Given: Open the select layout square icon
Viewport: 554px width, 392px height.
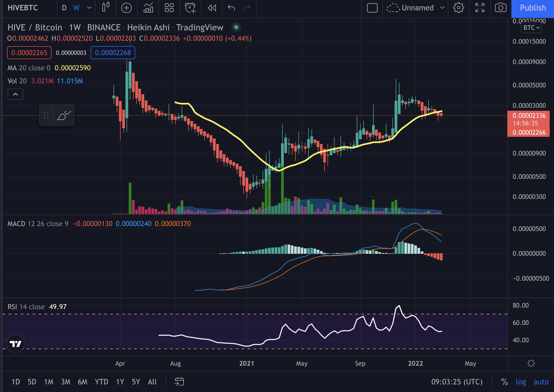Looking at the screenshot, I should click(372, 8).
